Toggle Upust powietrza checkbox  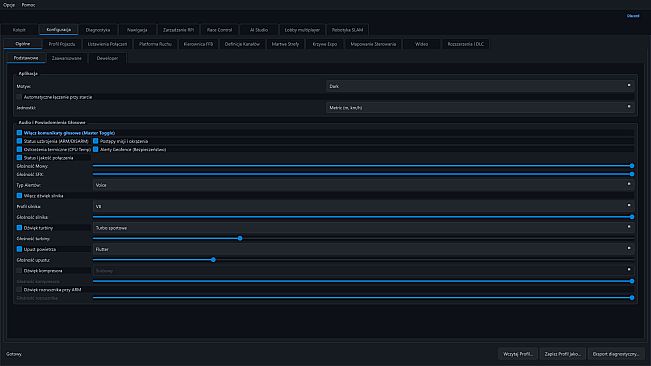coord(19,249)
